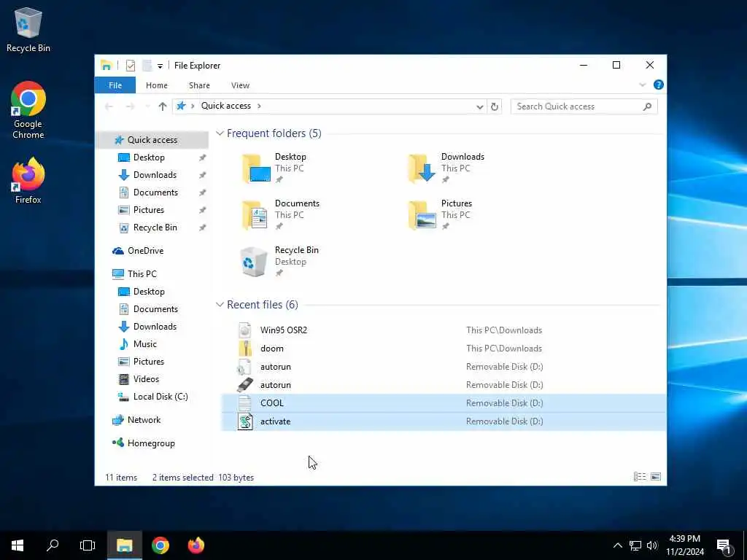Open volume control tray icon
This screenshot has width=747, height=560.
[x=652, y=545]
